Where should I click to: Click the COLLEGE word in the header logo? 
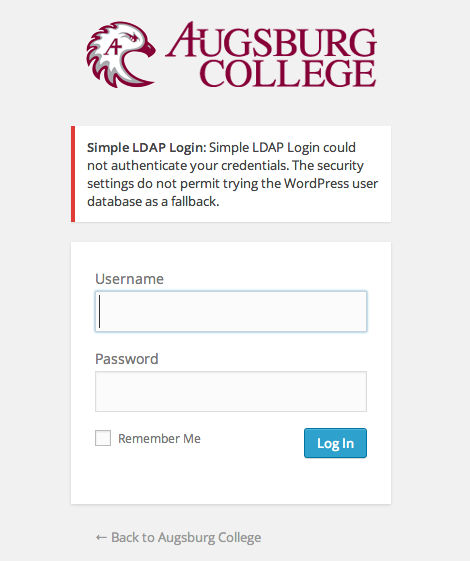pos(288,74)
